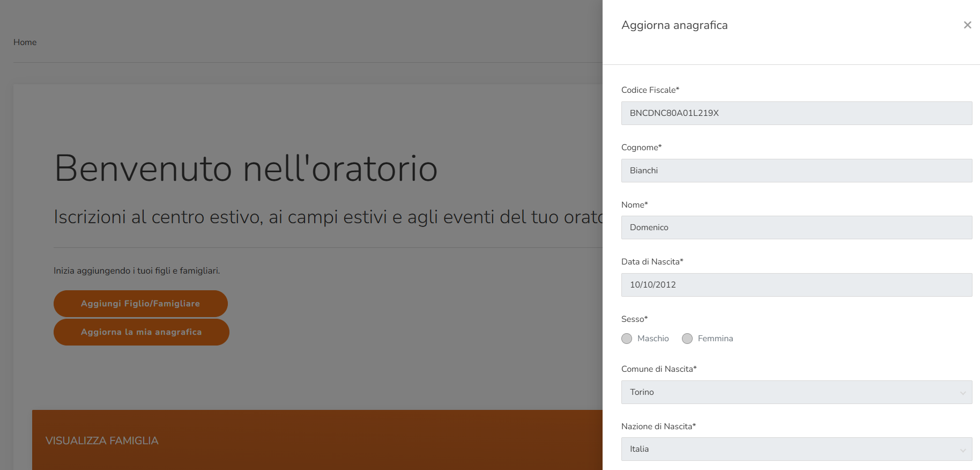Click the Data di Nascita* label text
Screen dimensions: 980x470
click(x=652, y=262)
